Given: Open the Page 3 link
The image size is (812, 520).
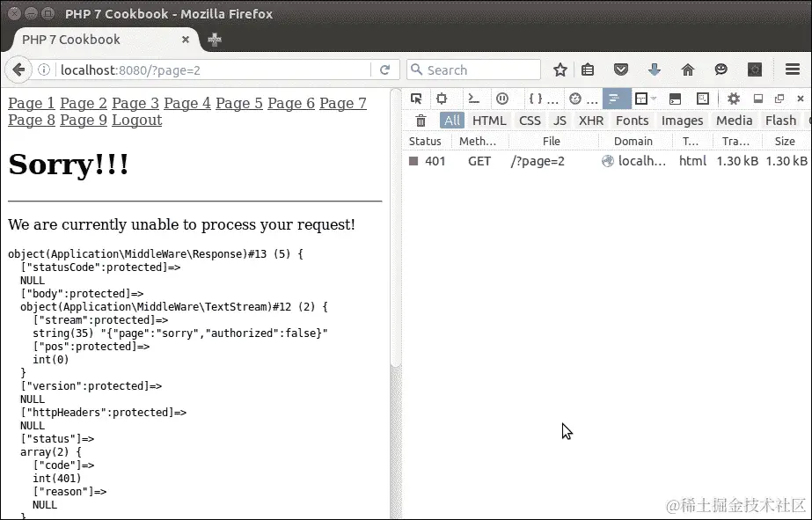Looking at the screenshot, I should [135, 104].
